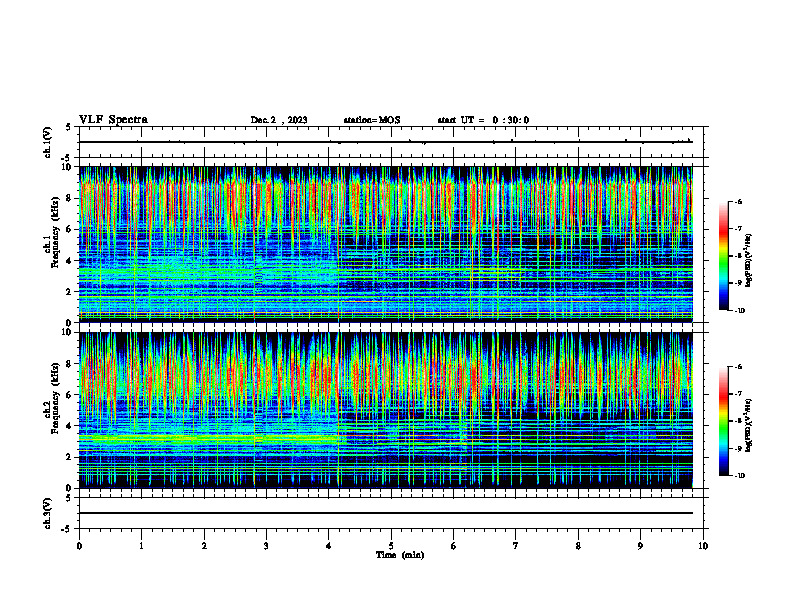This screenshot has height=612, width=792.
Task: Click the 6 kHz tick on ch.2 axis
Action: coord(70,395)
